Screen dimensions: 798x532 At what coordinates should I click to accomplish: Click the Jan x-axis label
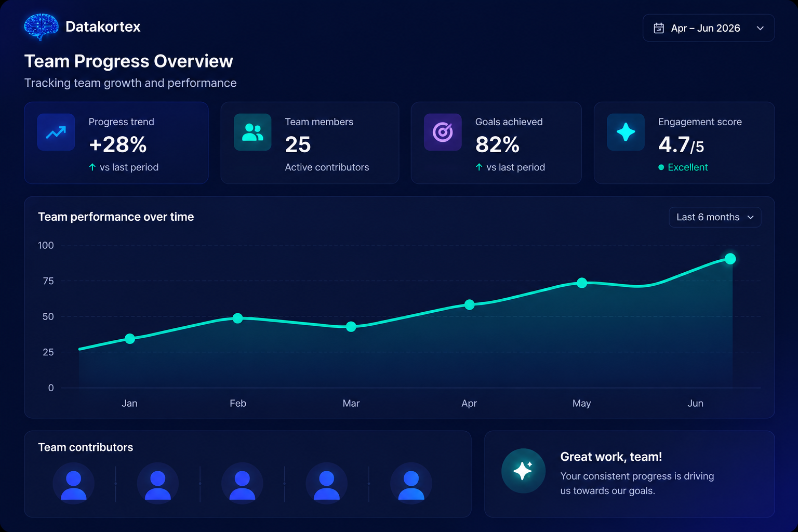[129, 403]
